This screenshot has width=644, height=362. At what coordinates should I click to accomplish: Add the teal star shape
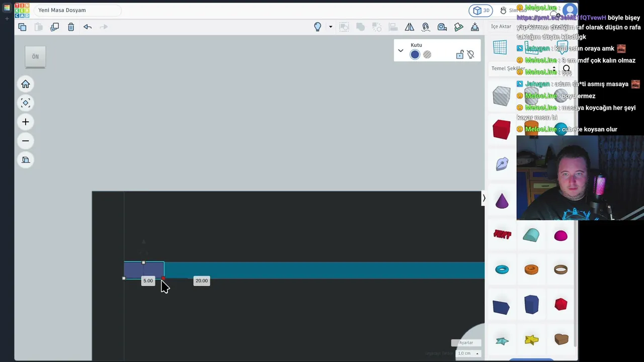pos(502,341)
